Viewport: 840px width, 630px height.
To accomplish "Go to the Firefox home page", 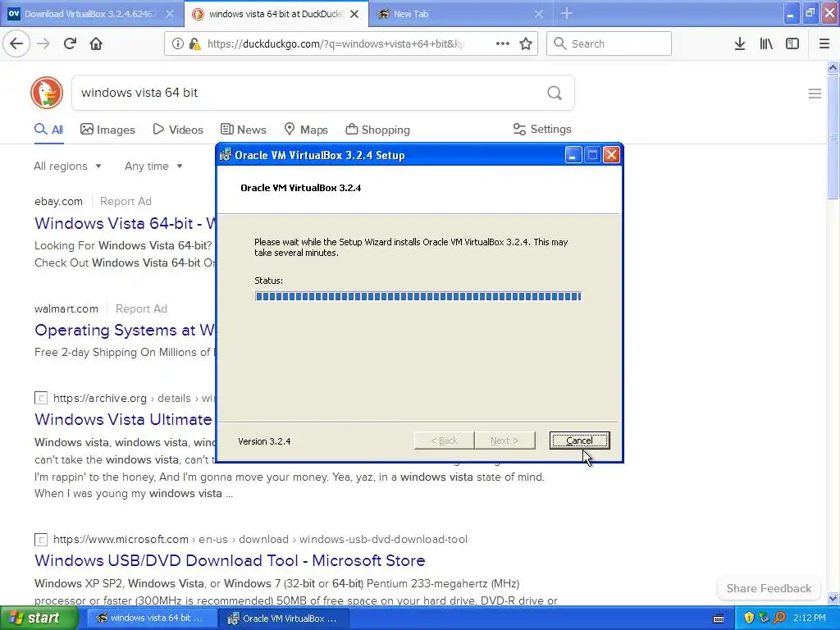I will click(x=96, y=43).
